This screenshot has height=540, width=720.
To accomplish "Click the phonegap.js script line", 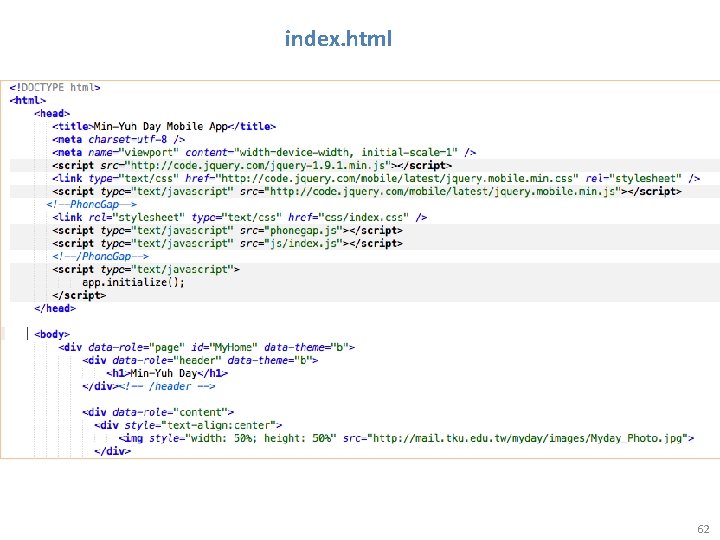I will (x=227, y=230).
